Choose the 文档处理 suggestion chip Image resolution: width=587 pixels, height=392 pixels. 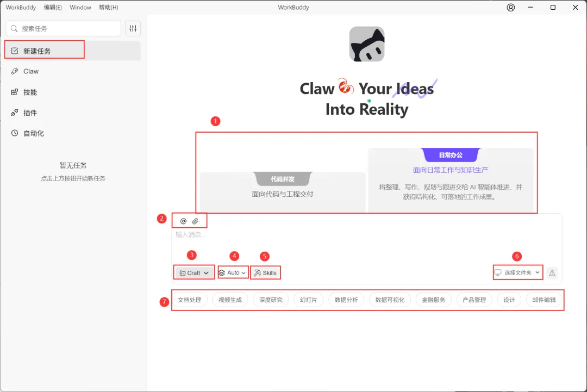(190, 300)
